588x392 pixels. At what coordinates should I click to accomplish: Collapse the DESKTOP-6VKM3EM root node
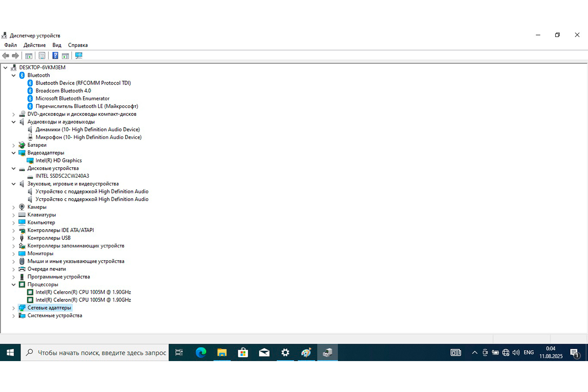pos(5,68)
